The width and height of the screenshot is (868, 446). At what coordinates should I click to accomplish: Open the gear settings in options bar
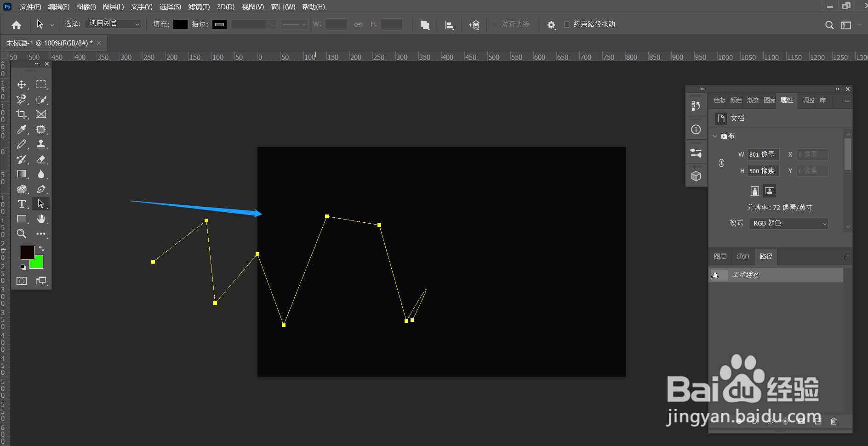(x=551, y=25)
